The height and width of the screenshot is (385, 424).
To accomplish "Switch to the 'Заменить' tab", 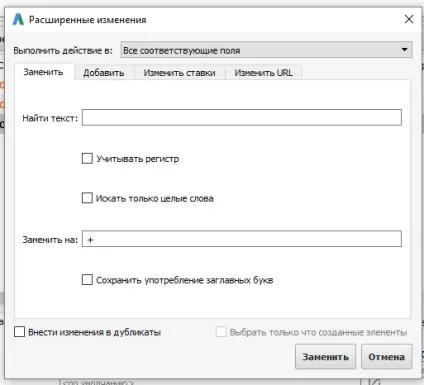I will pyautogui.click(x=43, y=72).
